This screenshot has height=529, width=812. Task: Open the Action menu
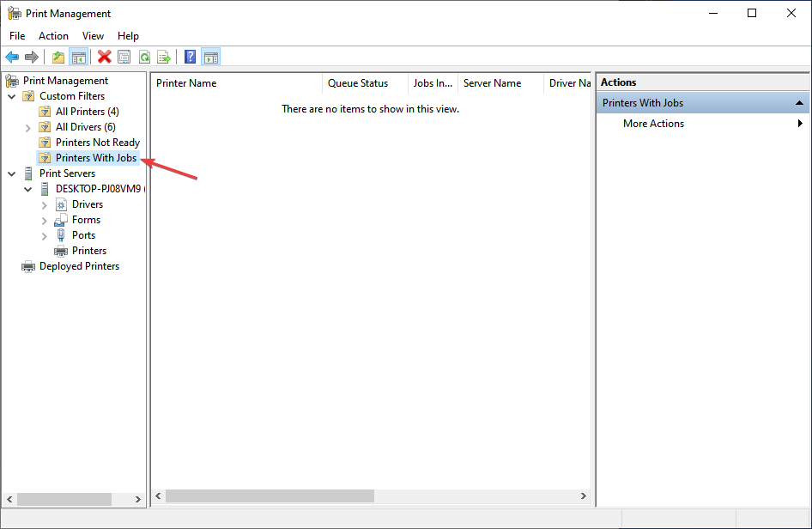click(x=53, y=36)
